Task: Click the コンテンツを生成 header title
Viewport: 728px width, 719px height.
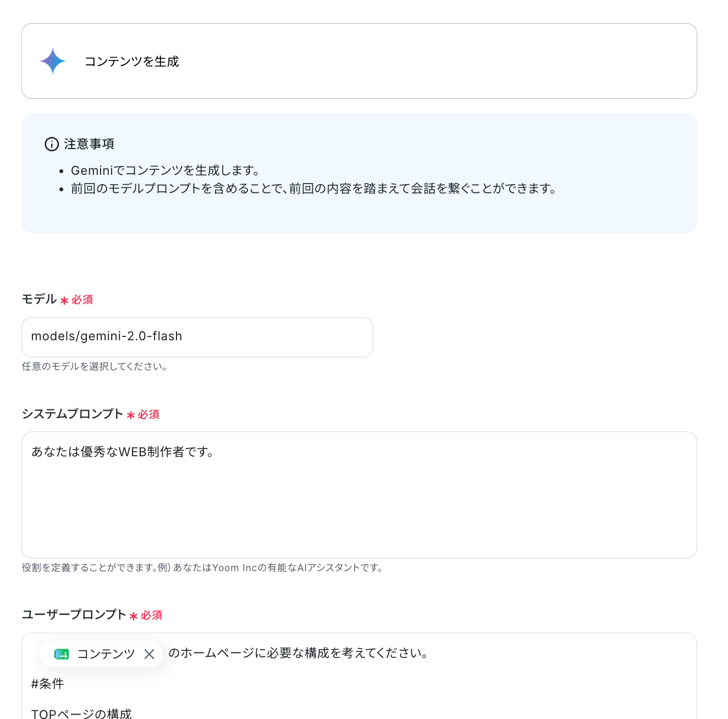Action: tap(132, 62)
